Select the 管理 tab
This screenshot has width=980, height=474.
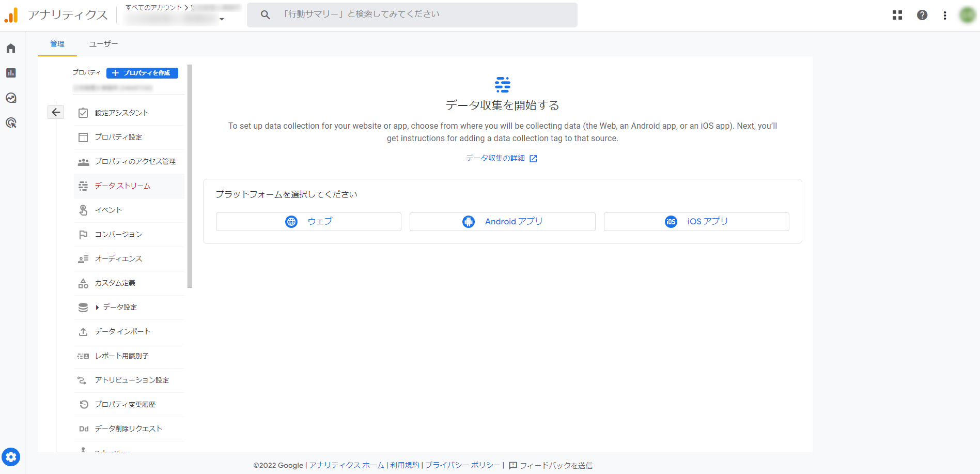tap(57, 44)
